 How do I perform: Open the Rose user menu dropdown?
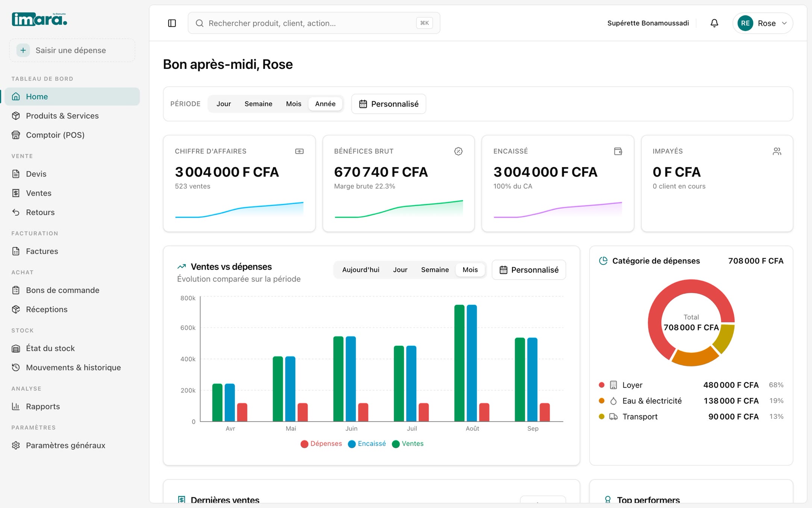[762, 23]
